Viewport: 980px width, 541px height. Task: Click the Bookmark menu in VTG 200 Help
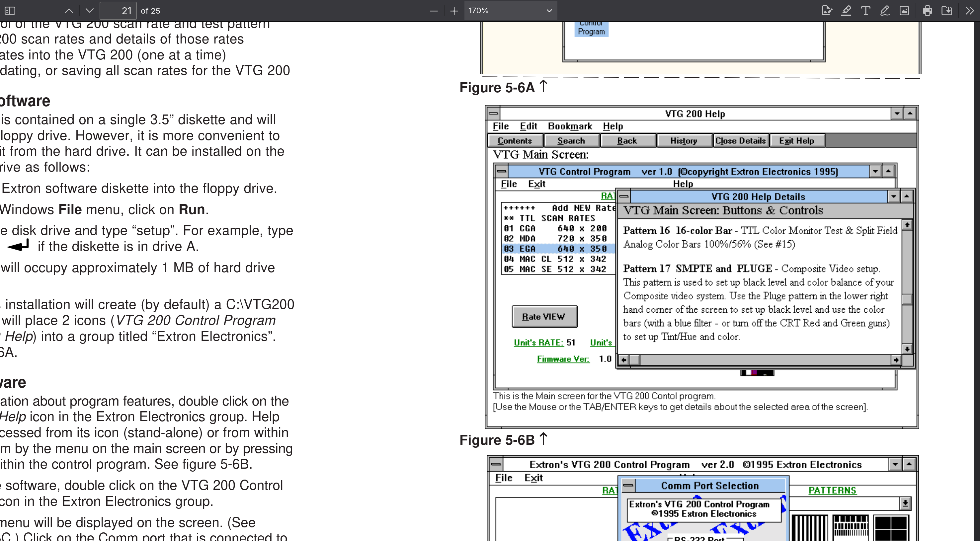(570, 126)
